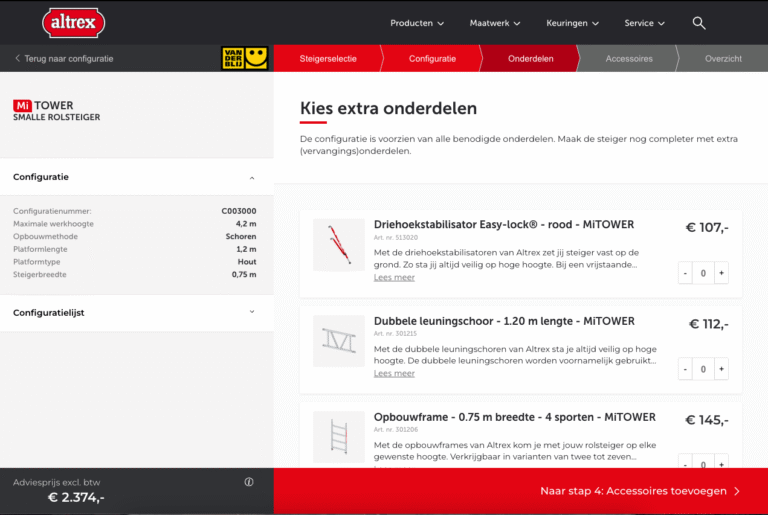This screenshot has width=768, height=515.
Task: Go to the Overzicht step
Action: [723, 58]
